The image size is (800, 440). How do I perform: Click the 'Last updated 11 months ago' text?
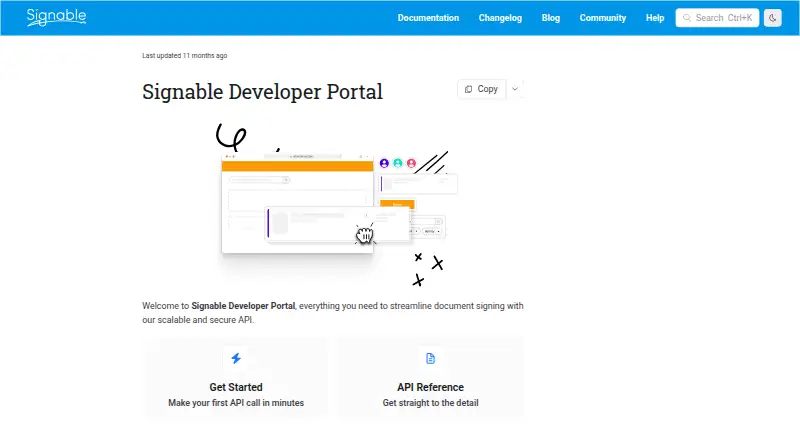[x=185, y=56]
